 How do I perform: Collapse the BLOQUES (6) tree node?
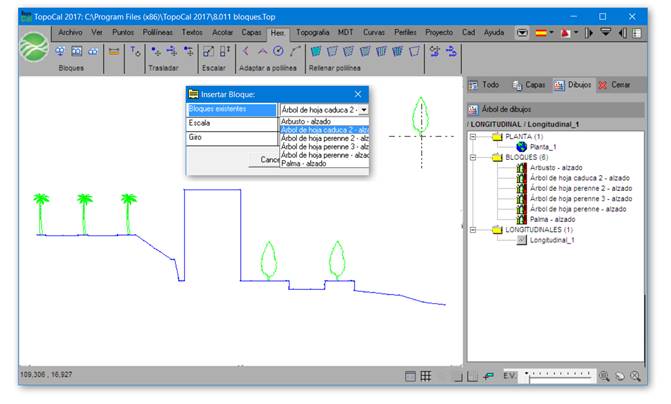[473, 157]
